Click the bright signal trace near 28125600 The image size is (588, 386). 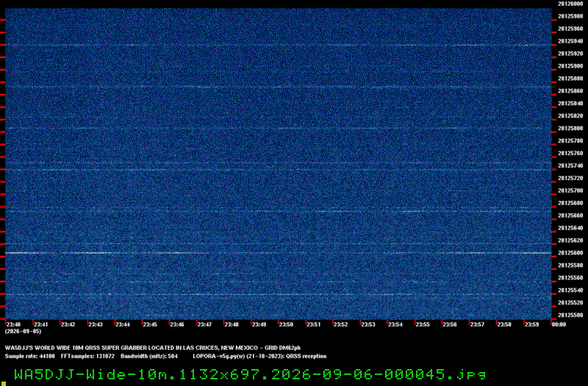tap(279, 253)
